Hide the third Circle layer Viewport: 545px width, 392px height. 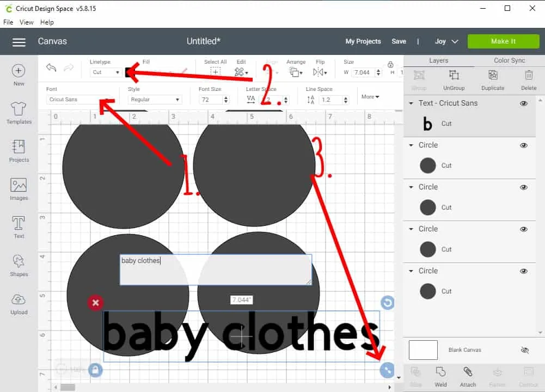click(523, 229)
